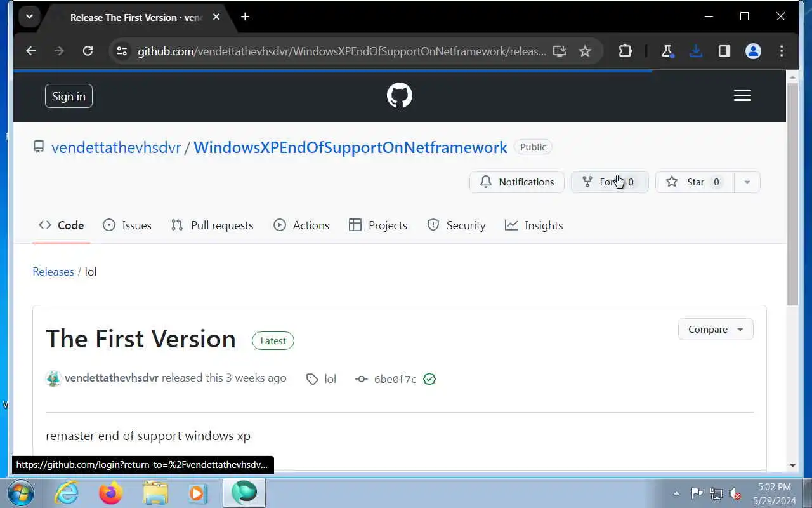Show hidden system tray icons
This screenshot has height=508, width=812.
[x=676, y=493]
